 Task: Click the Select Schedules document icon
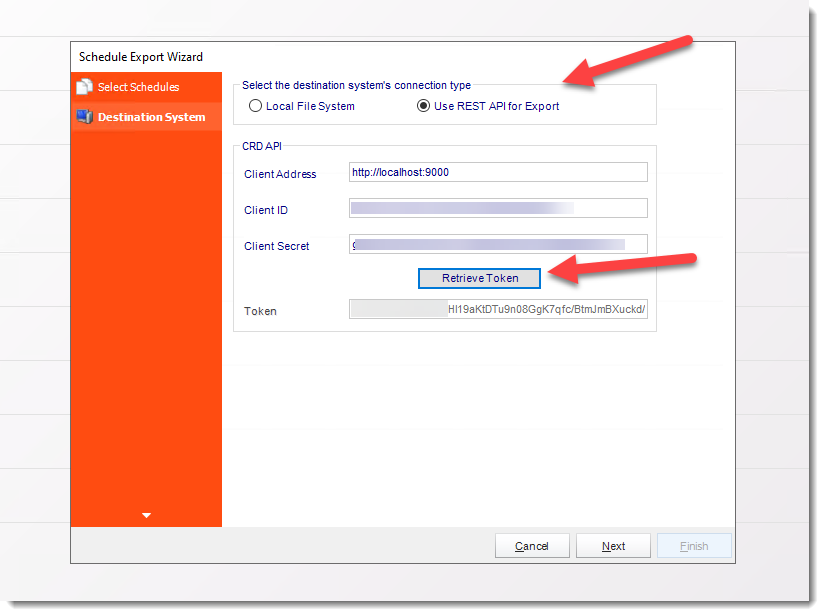click(x=86, y=87)
